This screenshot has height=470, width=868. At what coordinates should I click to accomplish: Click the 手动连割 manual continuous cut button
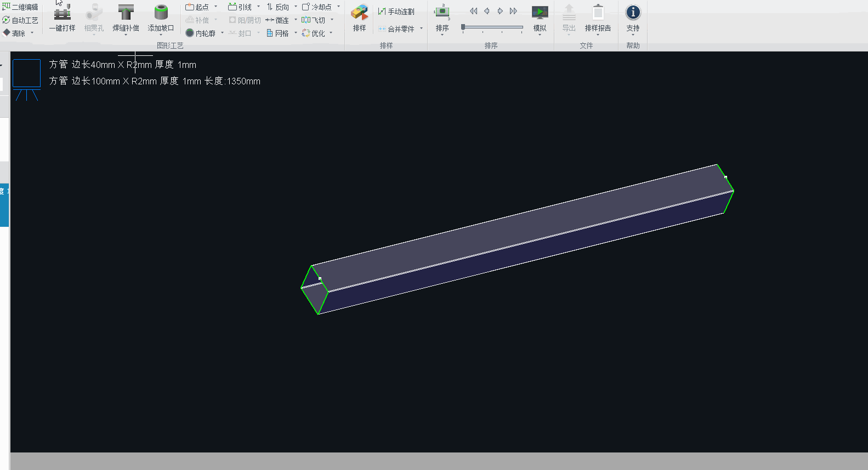click(x=396, y=12)
